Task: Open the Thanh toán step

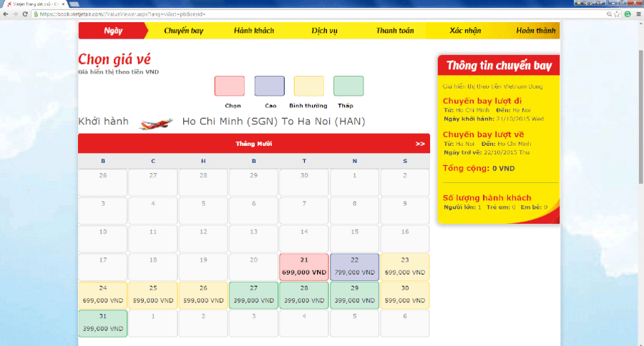Action: 396,31
